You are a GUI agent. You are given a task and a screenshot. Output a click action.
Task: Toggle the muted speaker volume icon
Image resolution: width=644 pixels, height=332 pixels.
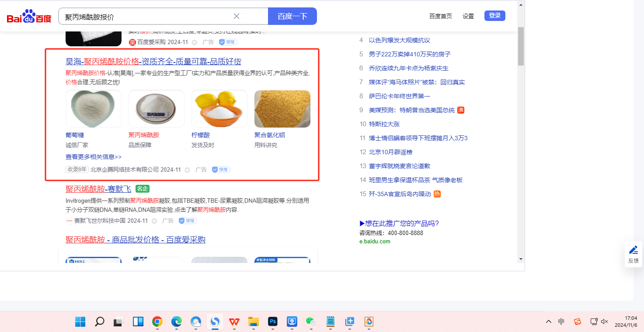pos(605,322)
